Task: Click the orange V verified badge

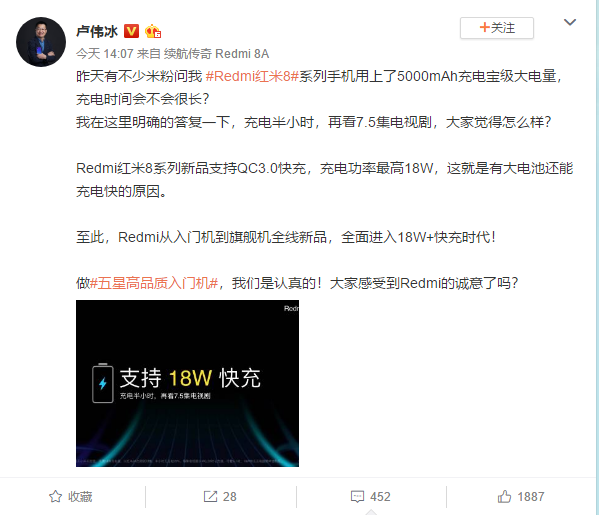Action: tap(131, 31)
